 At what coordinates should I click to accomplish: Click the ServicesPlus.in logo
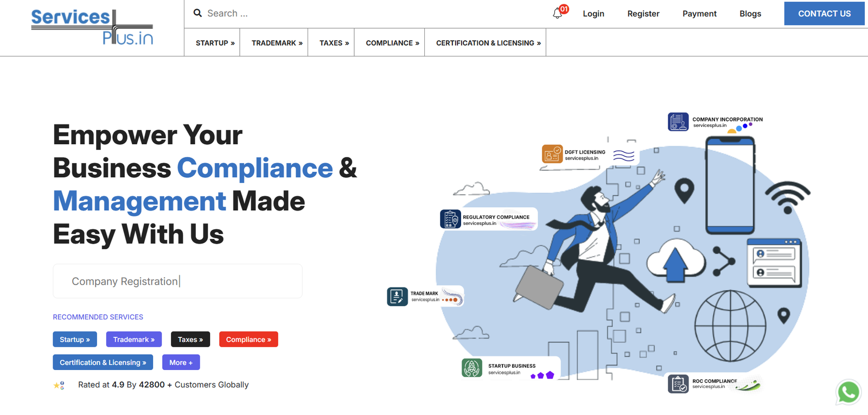tap(92, 27)
